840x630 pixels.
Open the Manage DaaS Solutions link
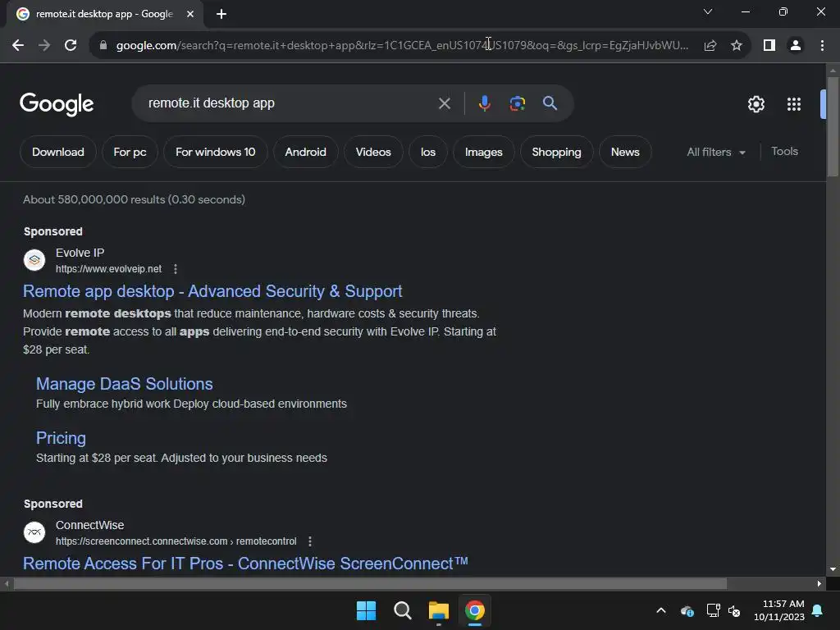125,384
